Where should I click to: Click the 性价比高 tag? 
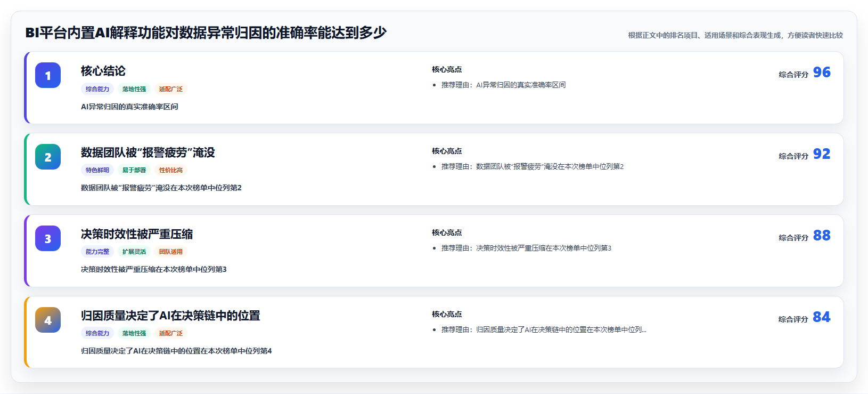(x=171, y=170)
